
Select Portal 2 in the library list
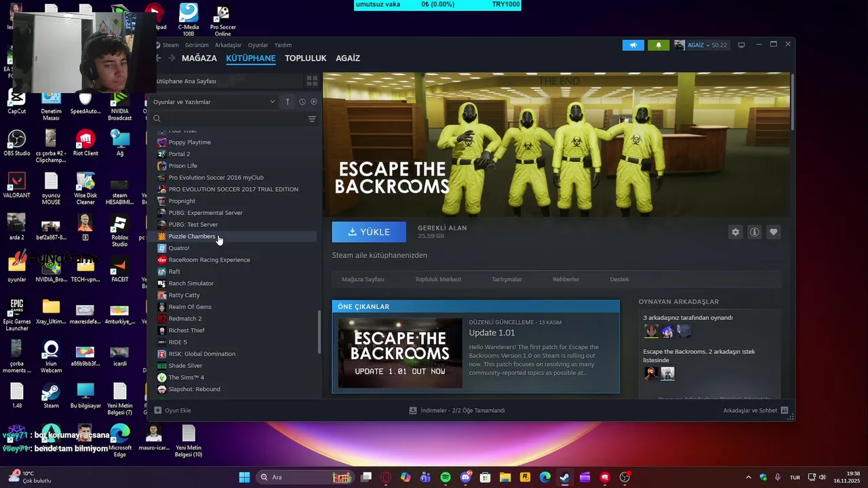tap(179, 154)
